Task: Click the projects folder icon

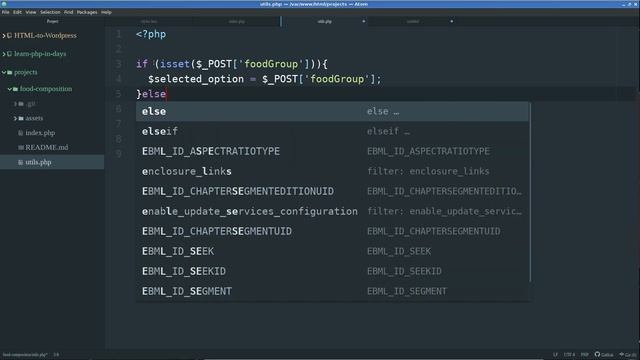Action: click(10, 72)
